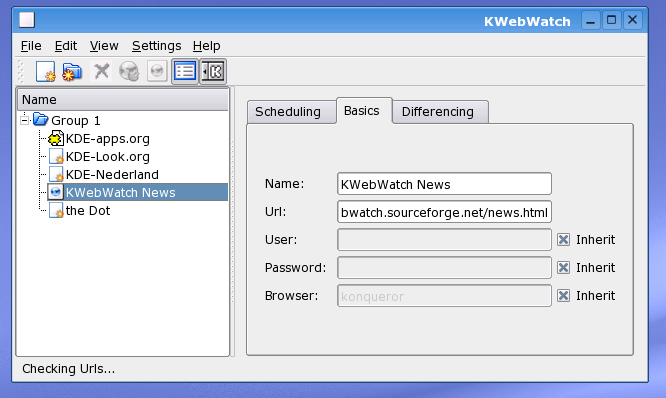The width and height of the screenshot is (666, 398).
Task: Click the Browser field showing konqueror
Action: [x=444, y=296]
